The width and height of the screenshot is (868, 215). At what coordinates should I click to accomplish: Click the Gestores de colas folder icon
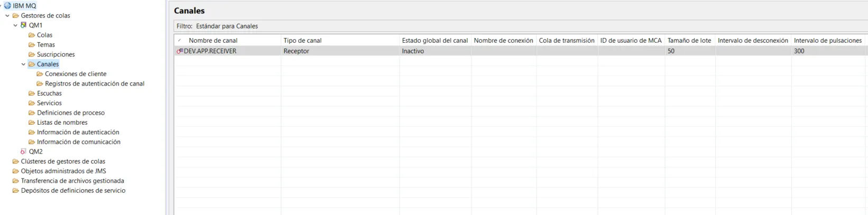16,16
